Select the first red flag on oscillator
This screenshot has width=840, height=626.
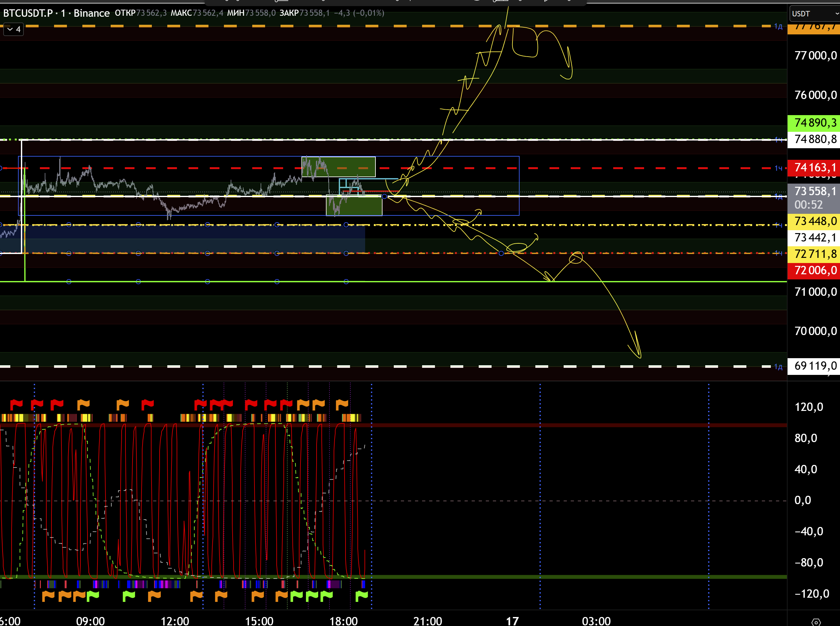(16, 404)
